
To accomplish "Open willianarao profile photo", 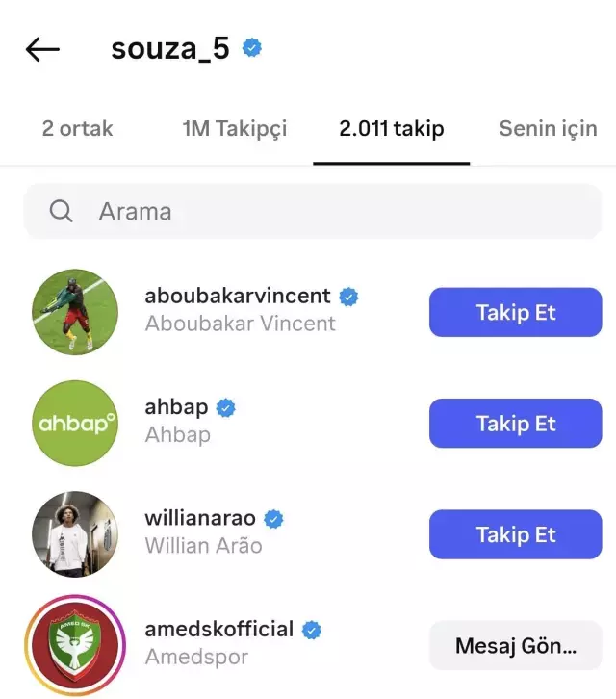I will click(x=75, y=534).
